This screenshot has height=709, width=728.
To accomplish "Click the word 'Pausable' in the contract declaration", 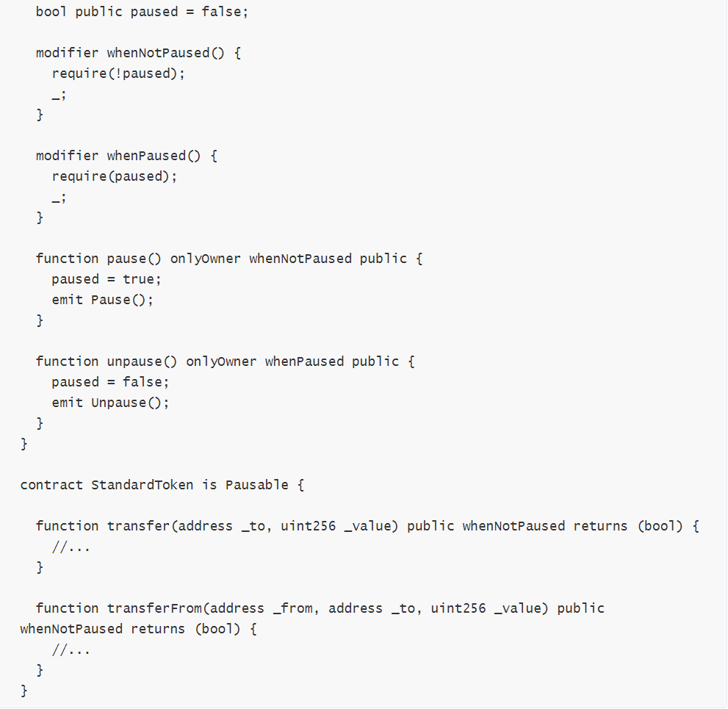I will point(257,485).
